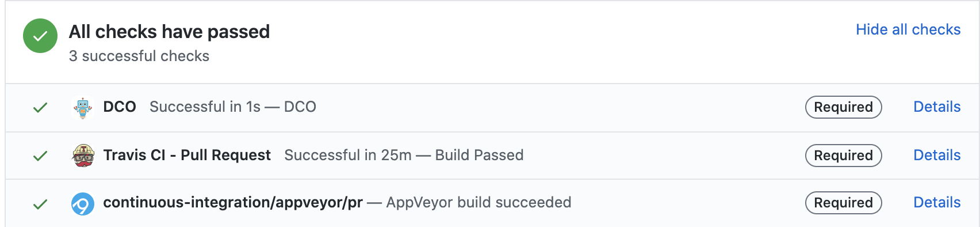Click the "3 successful checks" summary text
This screenshot has height=227, width=980.
[139, 56]
